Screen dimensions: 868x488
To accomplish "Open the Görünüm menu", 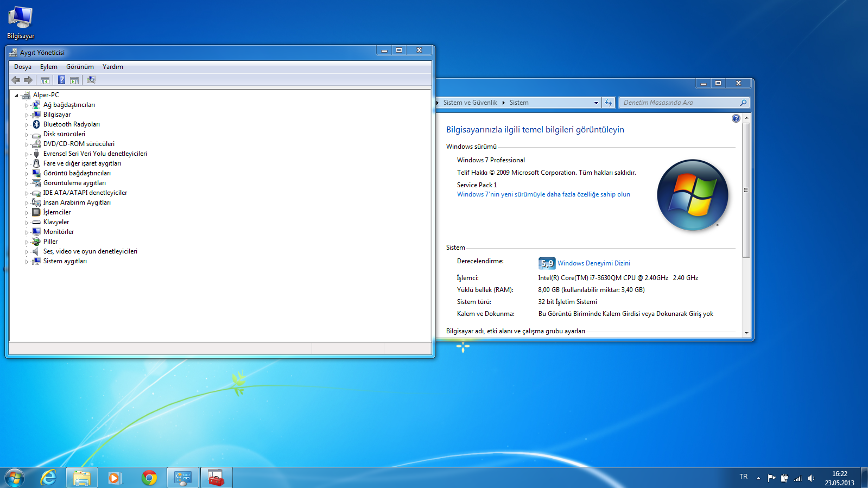I will [80, 67].
